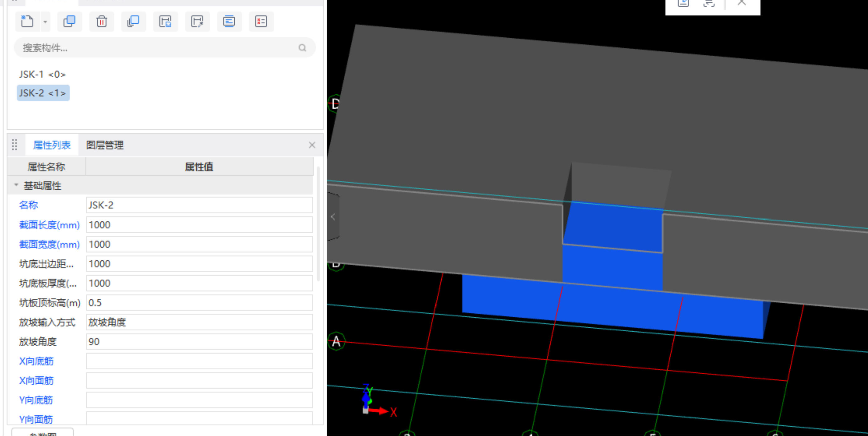Edit the 放坡角度 value 90

click(199, 342)
